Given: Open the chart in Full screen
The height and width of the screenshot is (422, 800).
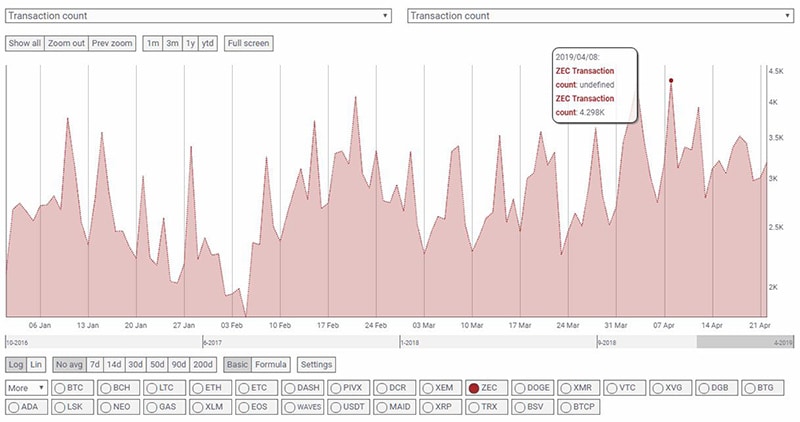Looking at the screenshot, I should coord(248,43).
